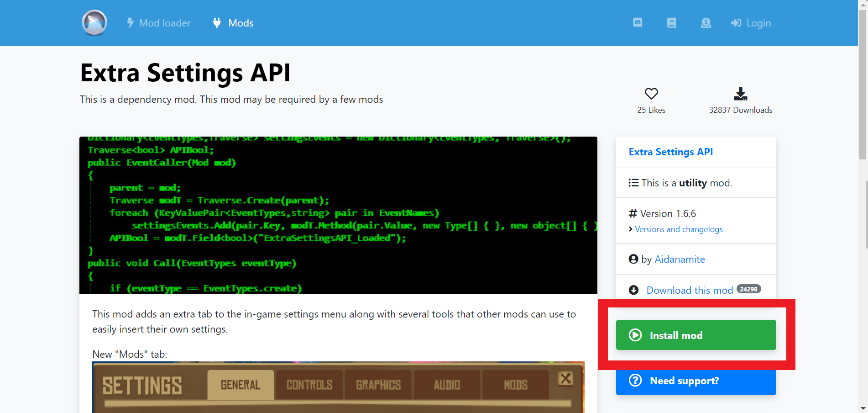
Task: Close the settings panel with X
Action: 566,378
